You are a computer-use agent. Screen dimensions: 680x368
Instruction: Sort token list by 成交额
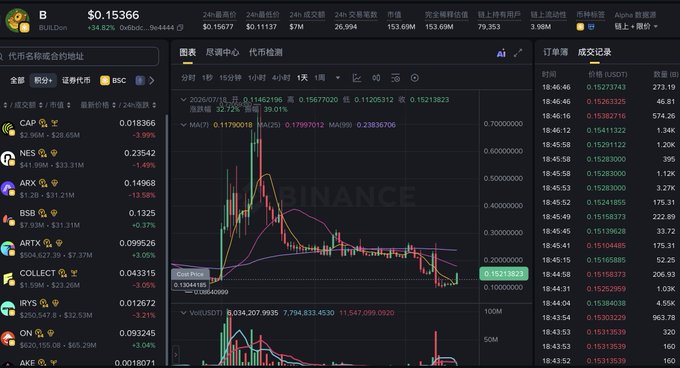pos(28,105)
